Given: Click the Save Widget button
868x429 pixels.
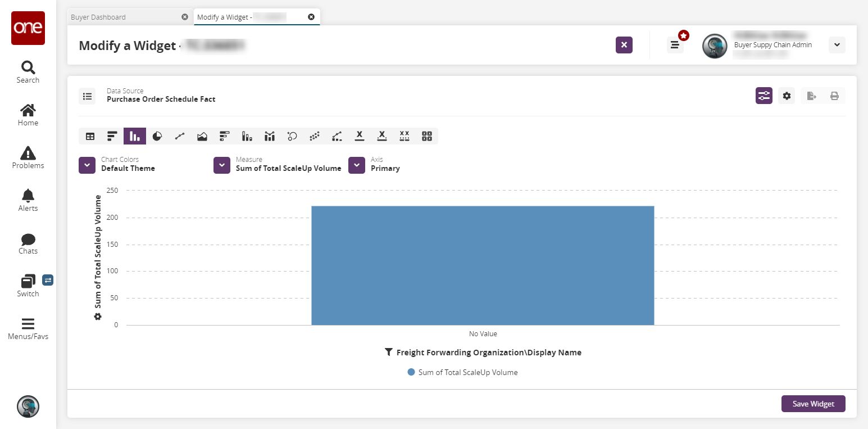Looking at the screenshot, I should coord(813,404).
